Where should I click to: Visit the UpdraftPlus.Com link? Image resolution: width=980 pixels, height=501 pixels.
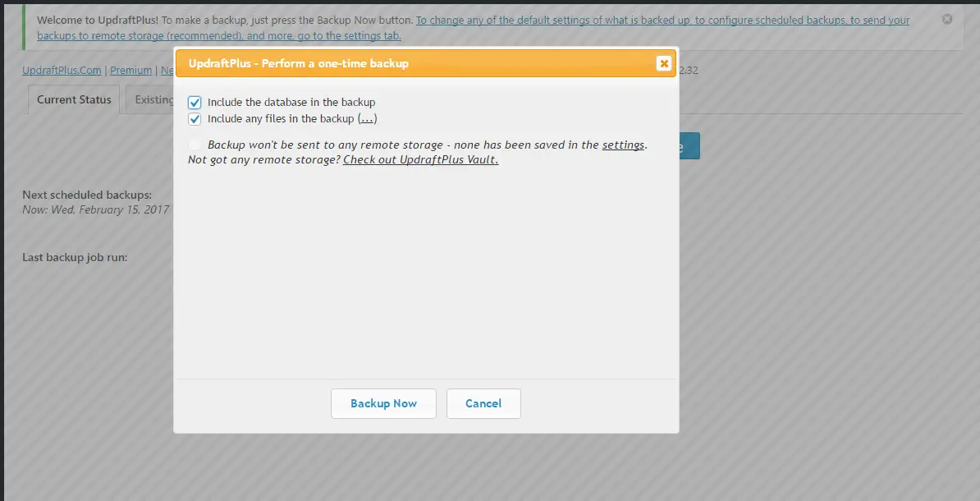click(62, 71)
